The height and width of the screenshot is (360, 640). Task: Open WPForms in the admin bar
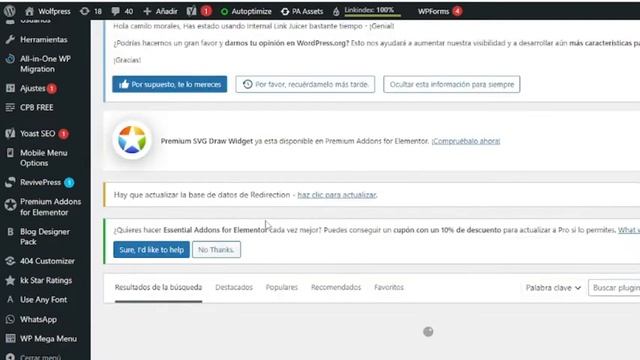433,11
